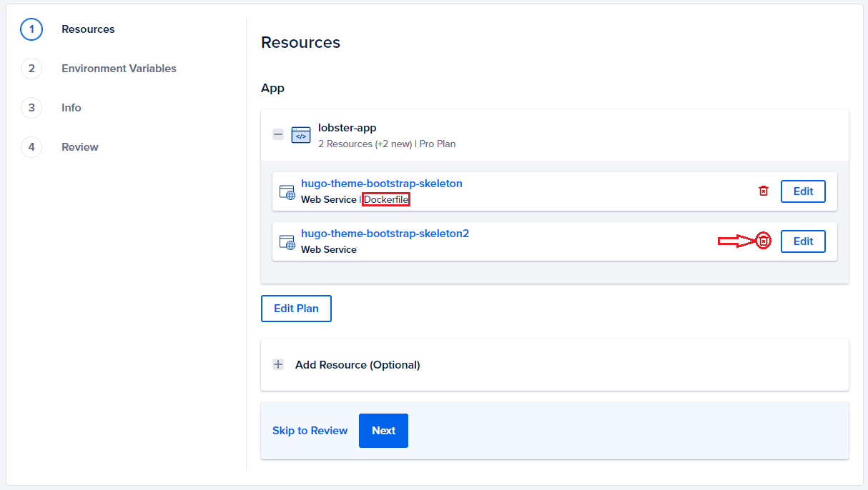Click the Skip to Review link
The height and width of the screenshot is (490, 868).
click(x=310, y=430)
